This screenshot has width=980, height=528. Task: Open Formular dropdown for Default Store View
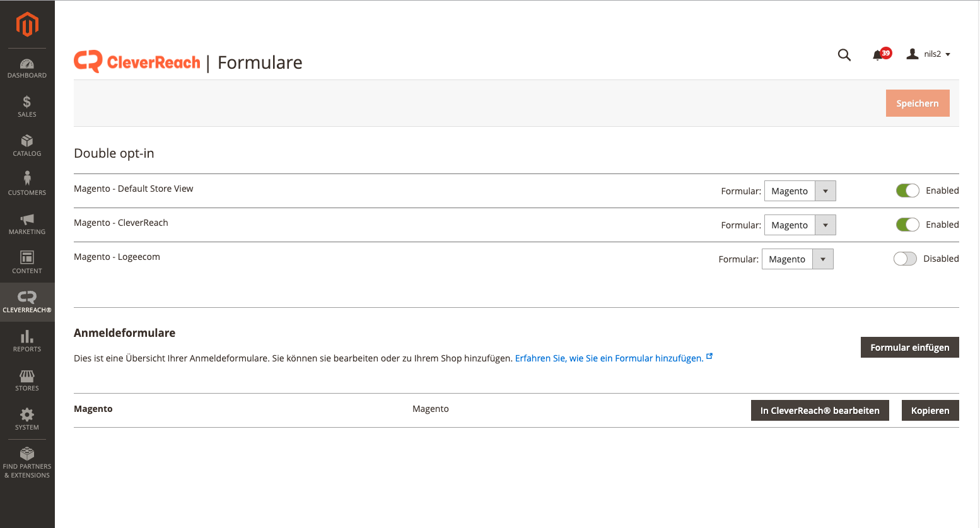click(800, 191)
